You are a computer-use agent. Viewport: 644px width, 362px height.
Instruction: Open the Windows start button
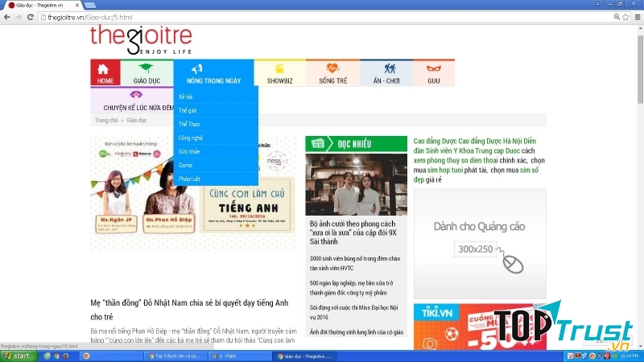19,356
